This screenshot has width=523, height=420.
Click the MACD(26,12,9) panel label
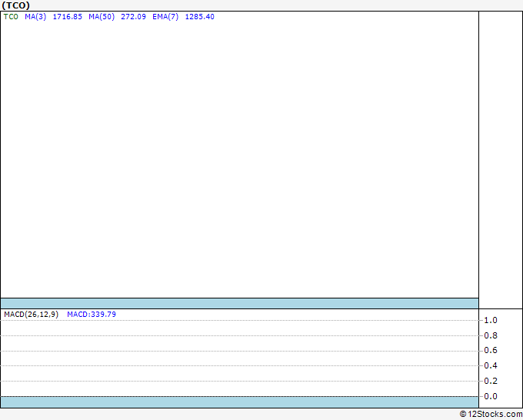point(31,315)
